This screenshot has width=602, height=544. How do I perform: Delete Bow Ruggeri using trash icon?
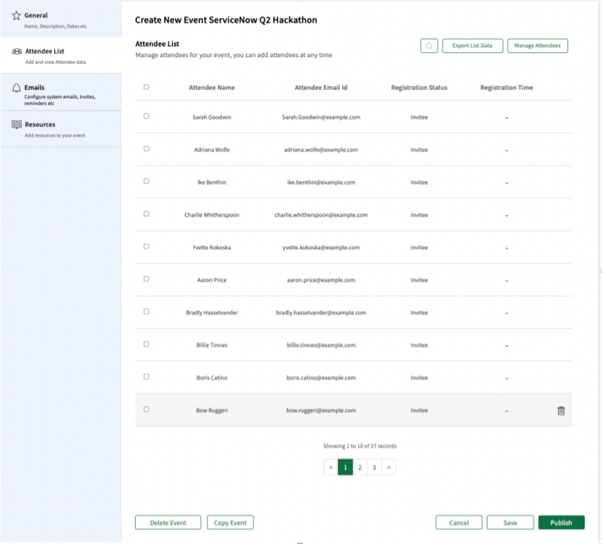point(561,410)
